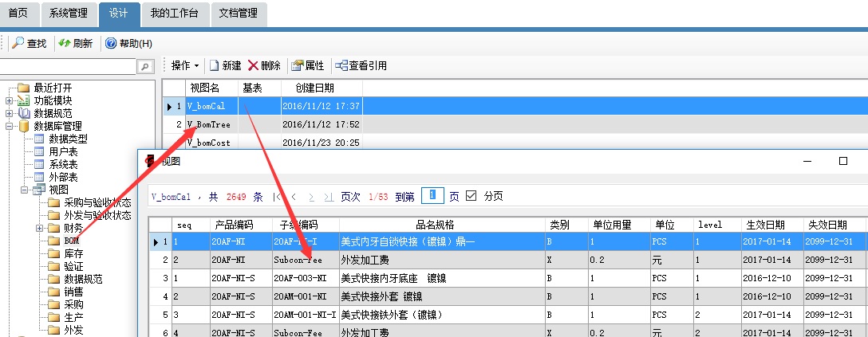The width and height of the screenshot is (868, 337).
Task: Go to next page in view pager
Action: pos(310,196)
